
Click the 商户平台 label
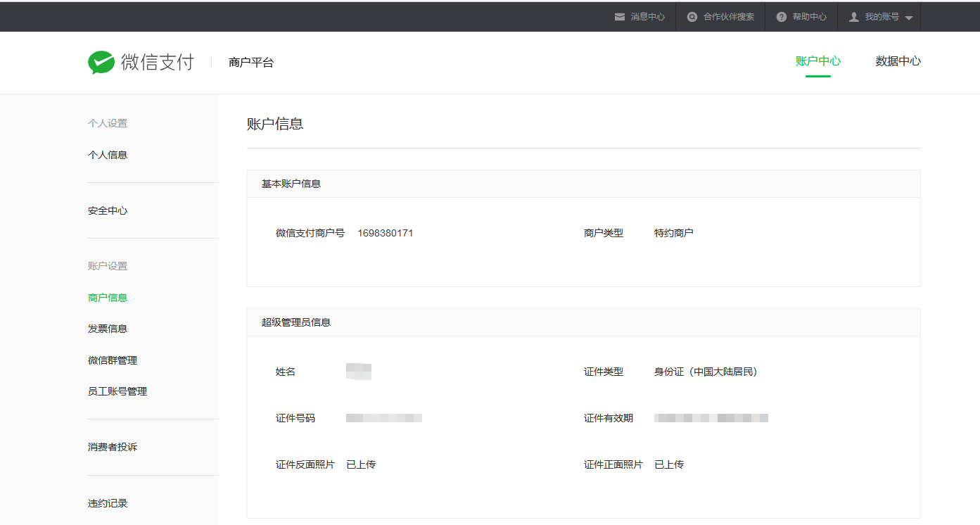pos(251,62)
